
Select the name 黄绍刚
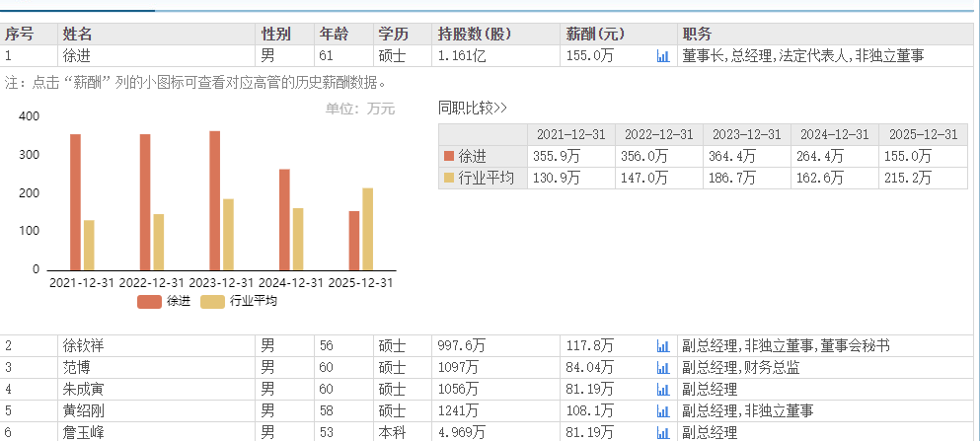83,411
